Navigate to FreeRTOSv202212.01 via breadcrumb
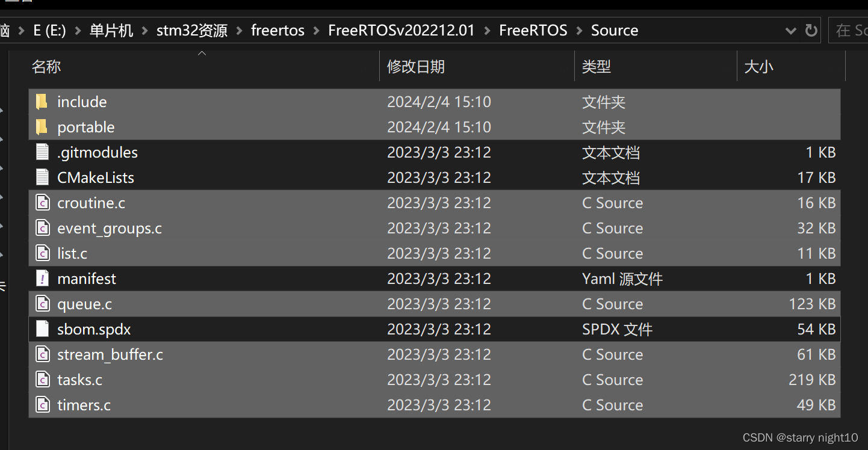This screenshot has width=868, height=450. (x=401, y=30)
